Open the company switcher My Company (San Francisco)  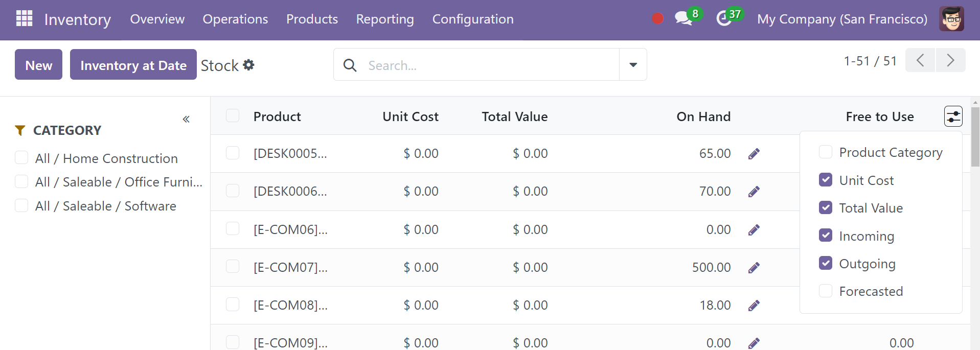(842, 19)
